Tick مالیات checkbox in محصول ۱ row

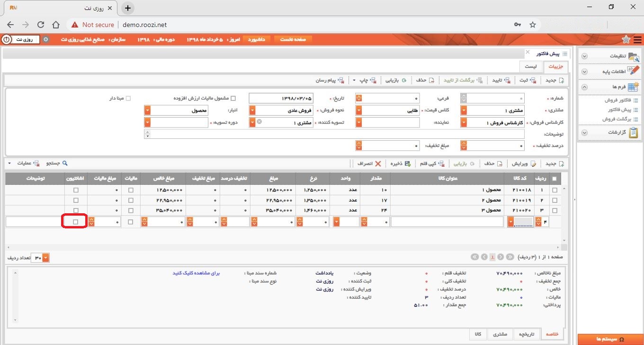coord(131,190)
